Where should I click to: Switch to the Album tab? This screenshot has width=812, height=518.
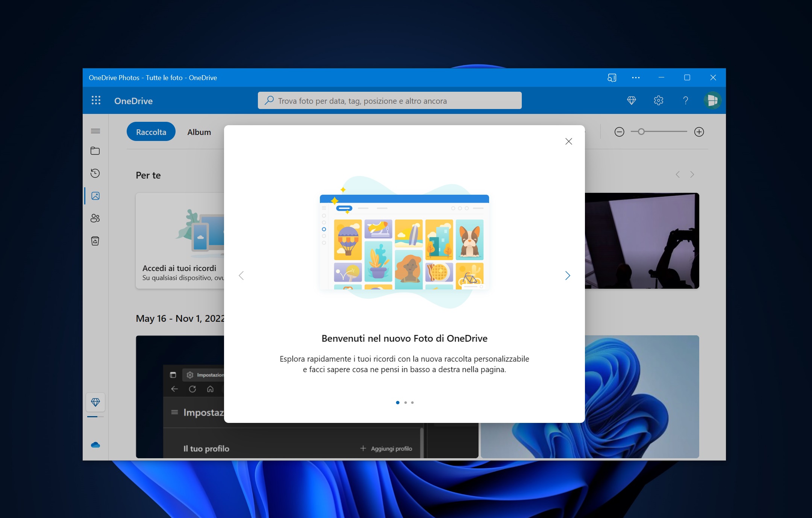(199, 132)
